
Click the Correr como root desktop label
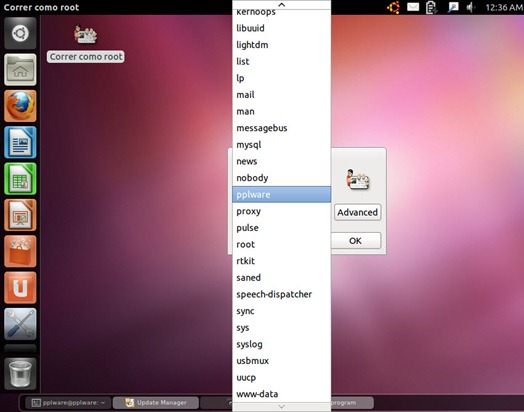click(x=86, y=57)
